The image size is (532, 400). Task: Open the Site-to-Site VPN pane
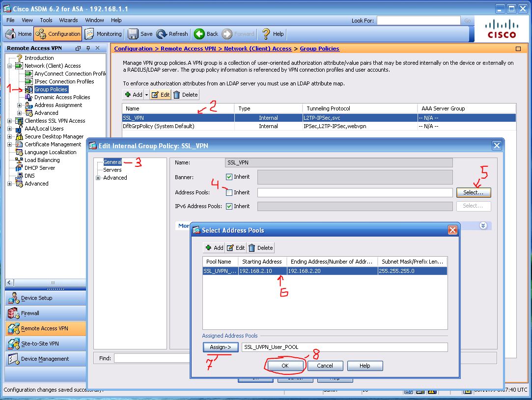(x=46, y=344)
